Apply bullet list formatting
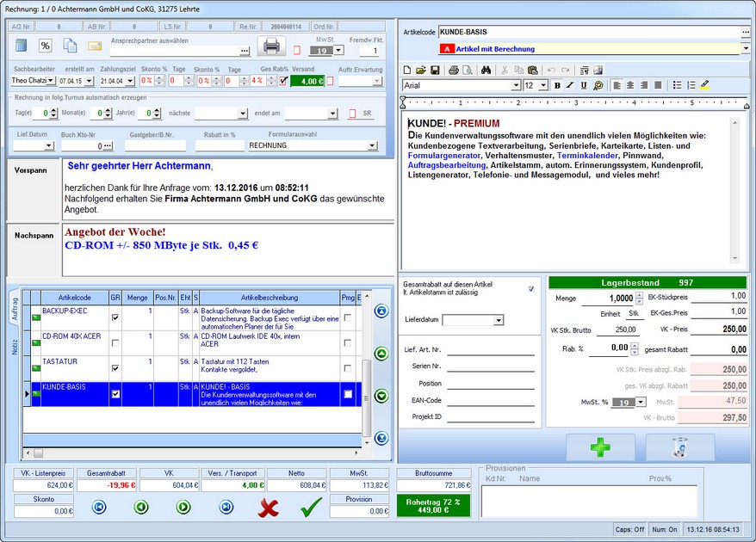This screenshot has width=756, height=542. pos(677,85)
